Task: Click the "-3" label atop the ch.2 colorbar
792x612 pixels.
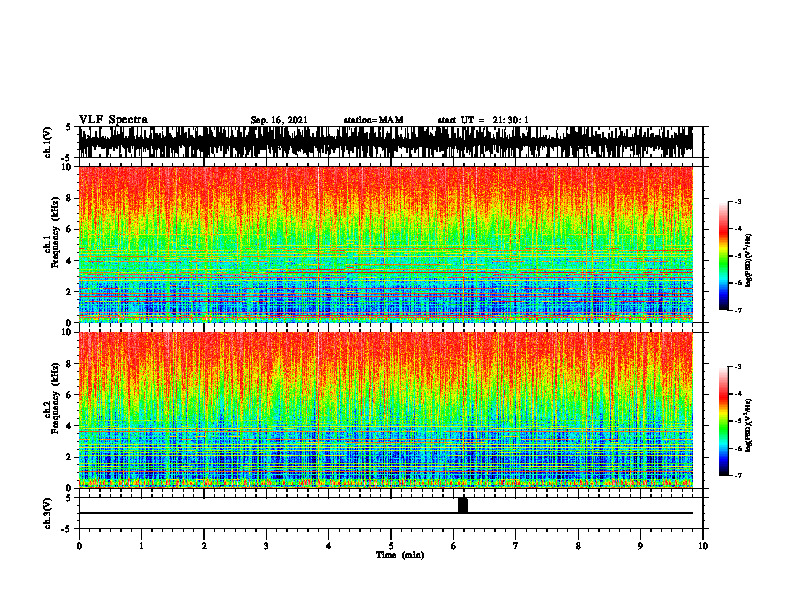Action: [737, 367]
